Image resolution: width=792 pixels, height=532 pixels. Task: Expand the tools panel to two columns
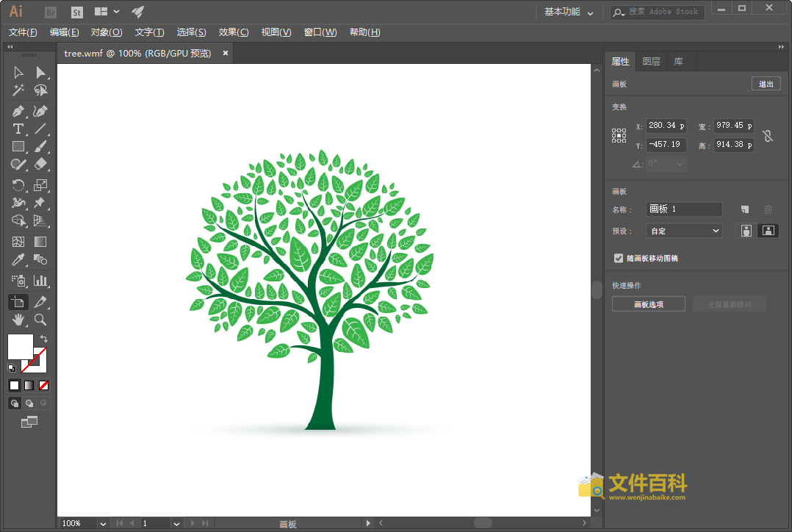[10, 46]
